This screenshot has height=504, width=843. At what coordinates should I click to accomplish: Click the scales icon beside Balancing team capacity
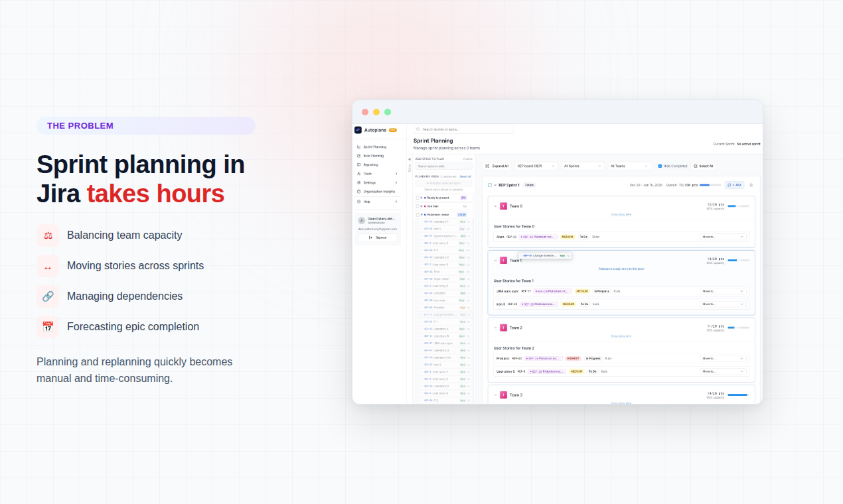(x=48, y=235)
